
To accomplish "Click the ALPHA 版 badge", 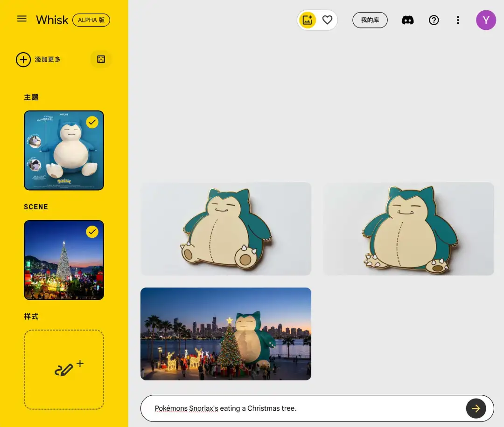I will (x=91, y=20).
